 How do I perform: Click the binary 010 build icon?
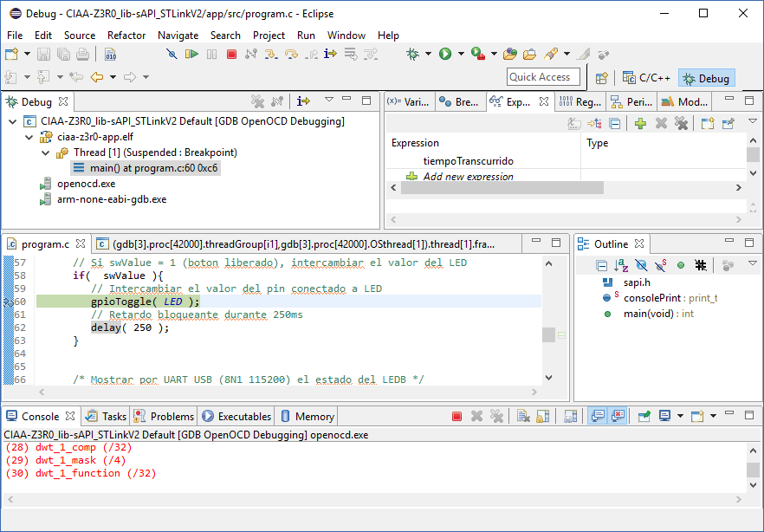111,54
